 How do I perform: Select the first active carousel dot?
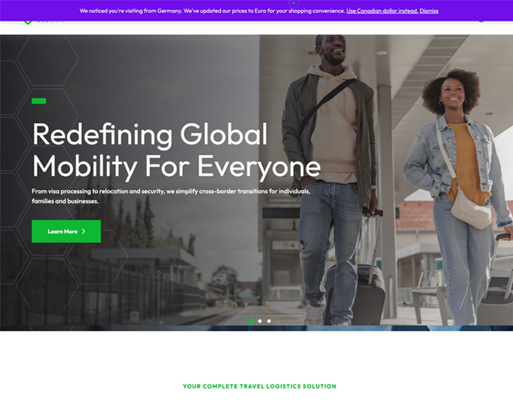250,321
